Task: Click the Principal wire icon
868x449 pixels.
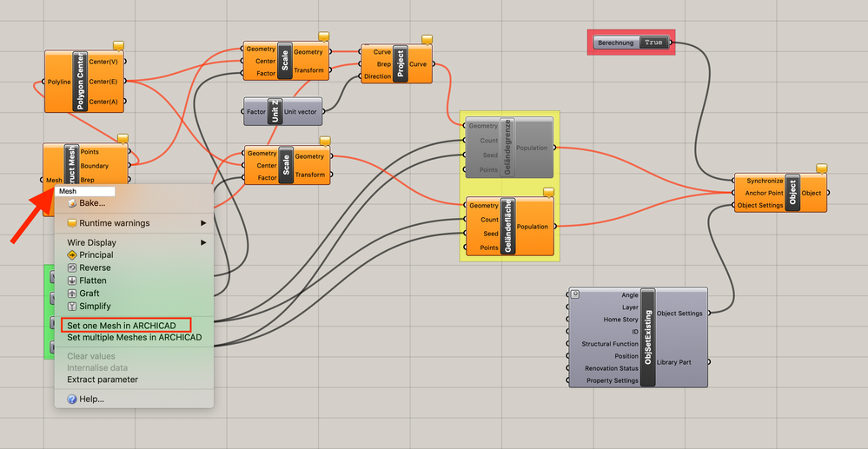Action: (x=72, y=255)
